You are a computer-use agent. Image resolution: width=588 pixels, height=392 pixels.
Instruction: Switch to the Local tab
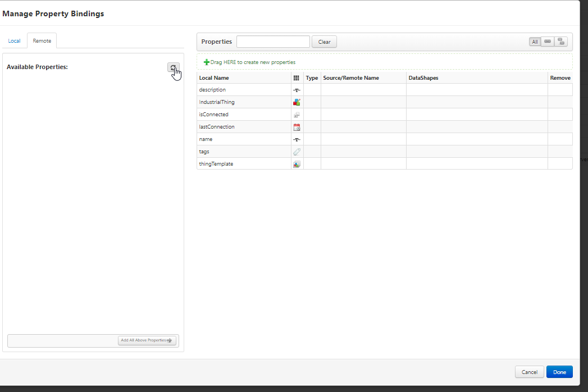coord(14,40)
